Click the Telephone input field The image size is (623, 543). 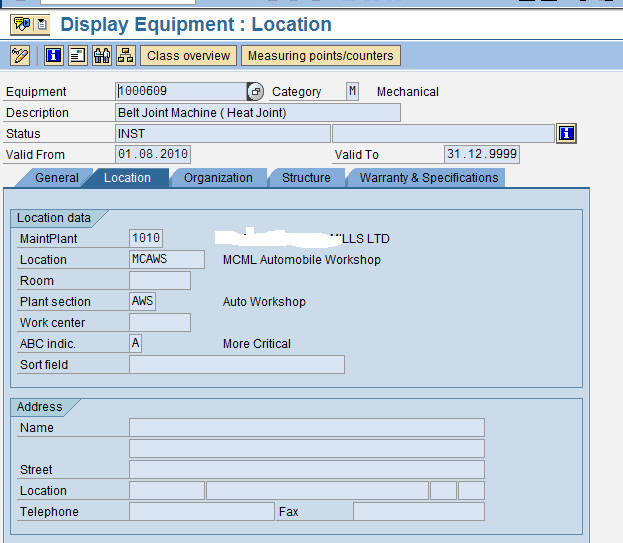202,512
